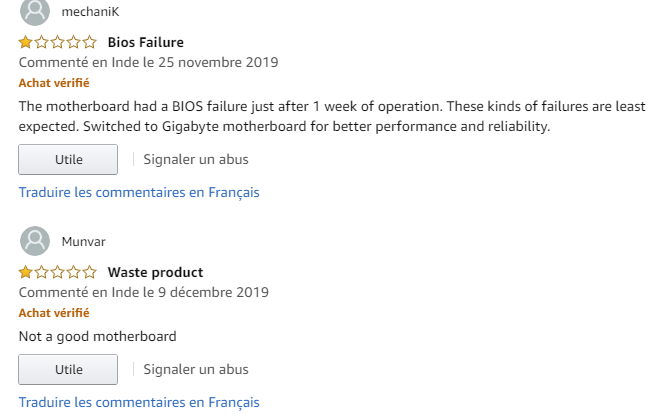
Task: Report abuse on mechaniK's review
Action: pyautogui.click(x=196, y=159)
